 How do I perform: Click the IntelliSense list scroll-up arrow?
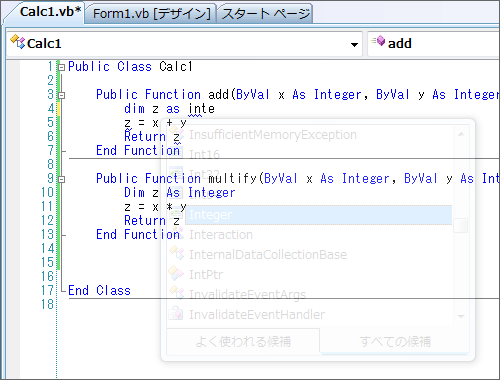point(461,134)
